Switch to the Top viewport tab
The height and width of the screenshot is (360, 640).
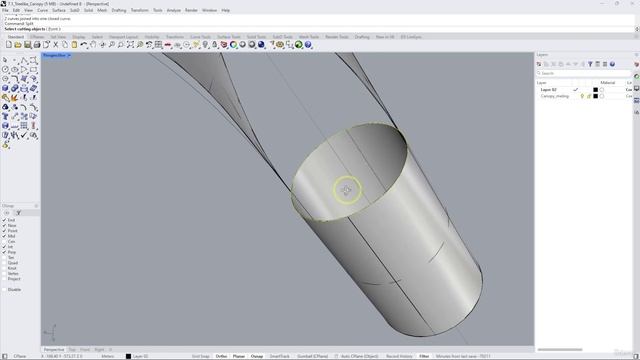point(72,350)
